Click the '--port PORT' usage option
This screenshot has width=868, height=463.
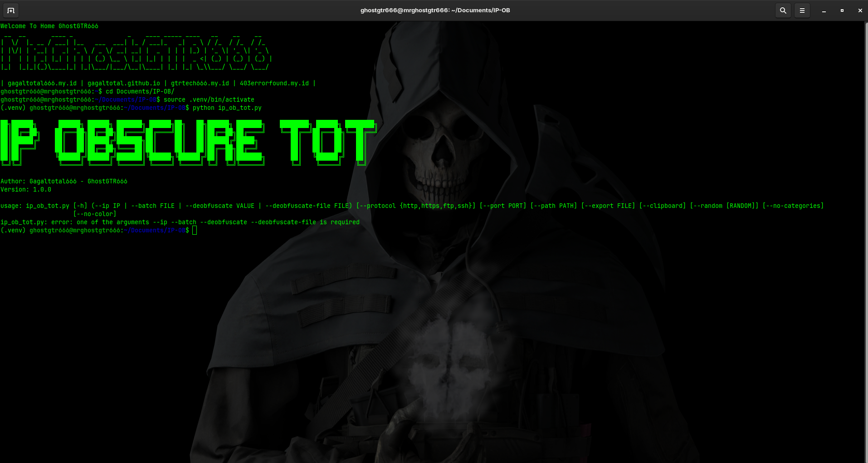tap(503, 206)
